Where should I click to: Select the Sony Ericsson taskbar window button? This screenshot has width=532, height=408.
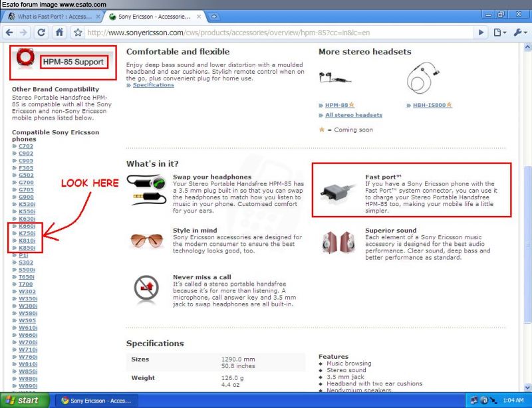click(96, 401)
